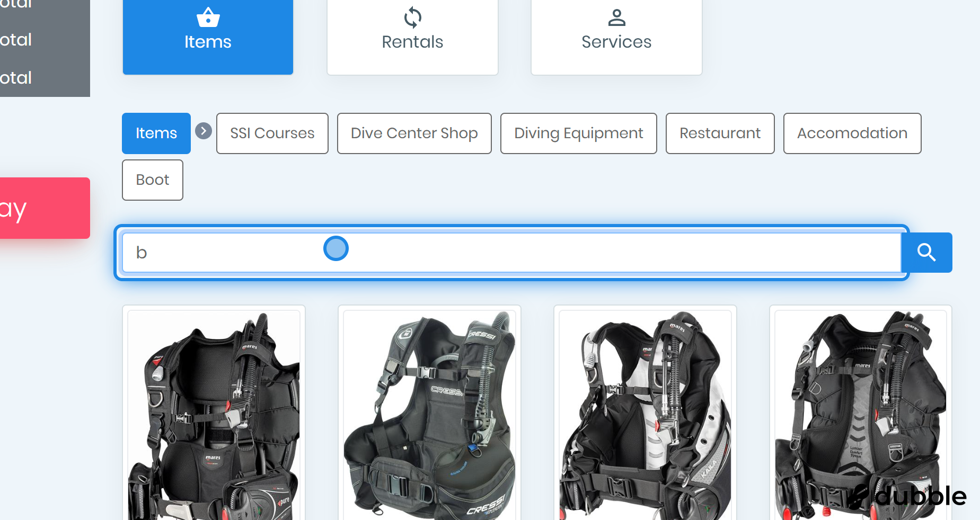The height and width of the screenshot is (520, 980).
Task: Click the red Pay button
Action: [x=45, y=208]
